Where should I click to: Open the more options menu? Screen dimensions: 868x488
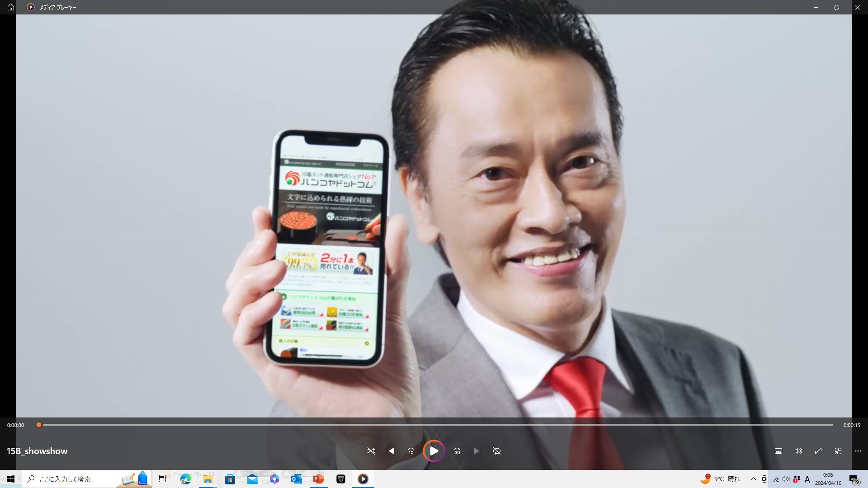(x=858, y=451)
